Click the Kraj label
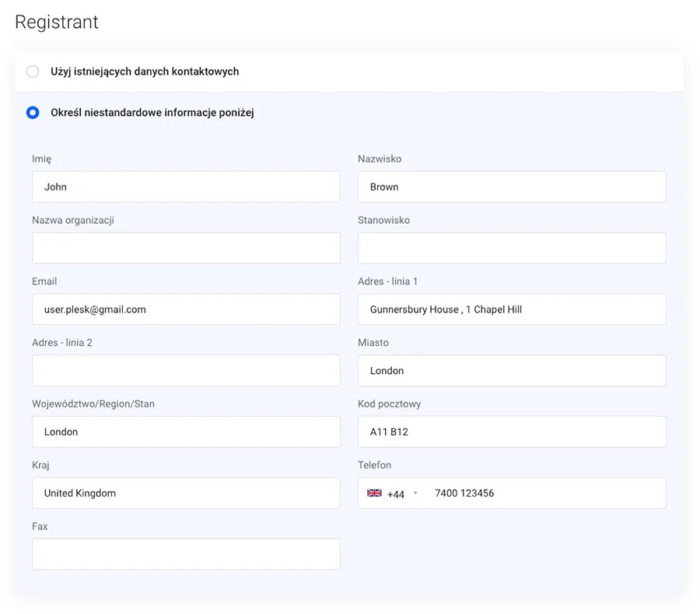 [x=40, y=465]
